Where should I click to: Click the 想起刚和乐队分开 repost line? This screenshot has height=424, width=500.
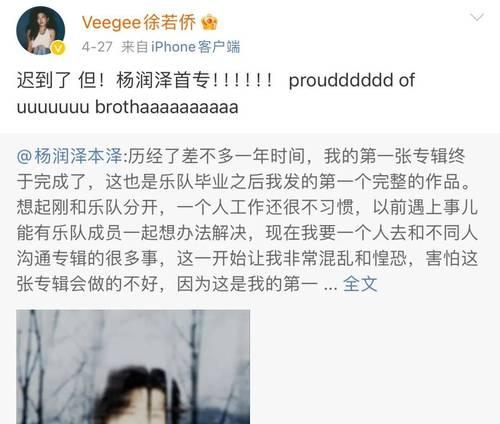(247, 207)
